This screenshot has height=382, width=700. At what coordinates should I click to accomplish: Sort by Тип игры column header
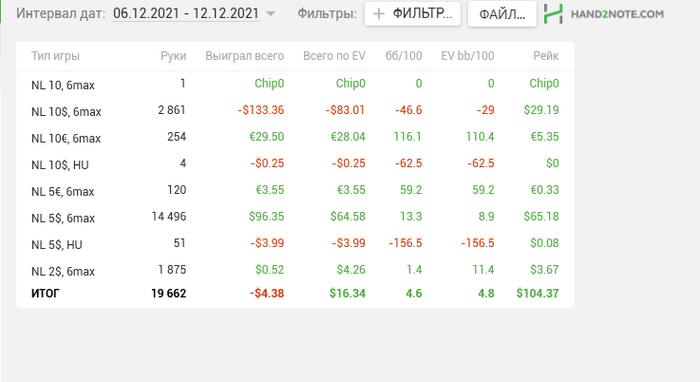(x=55, y=56)
